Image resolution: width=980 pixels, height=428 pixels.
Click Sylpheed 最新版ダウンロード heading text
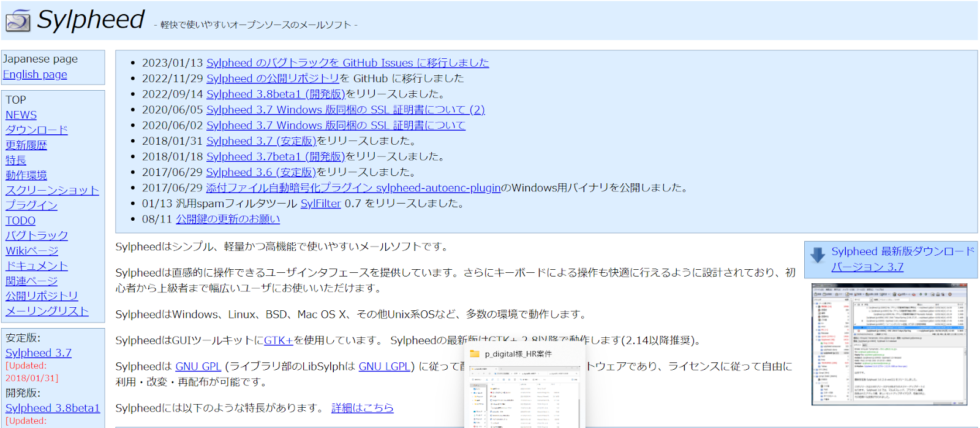903,251
